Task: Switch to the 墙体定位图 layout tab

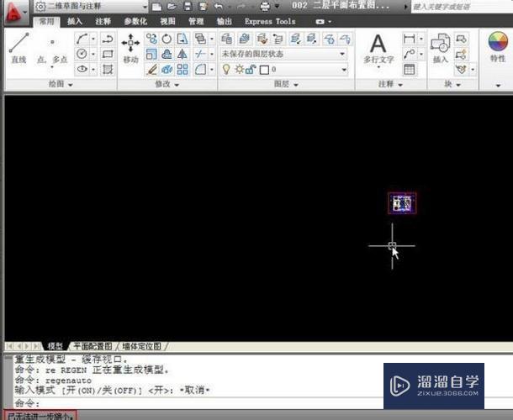Action: tap(141, 346)
